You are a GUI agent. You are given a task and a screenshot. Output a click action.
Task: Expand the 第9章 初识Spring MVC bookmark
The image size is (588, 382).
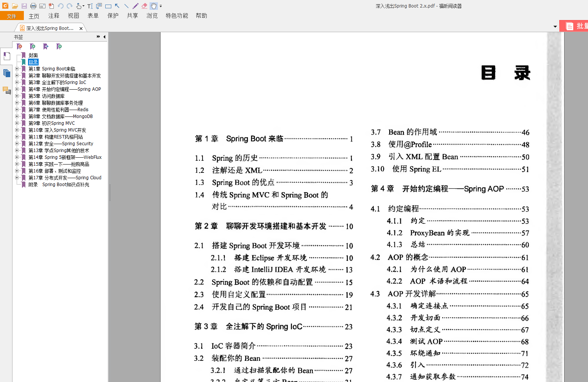click(x=17, y=123)
